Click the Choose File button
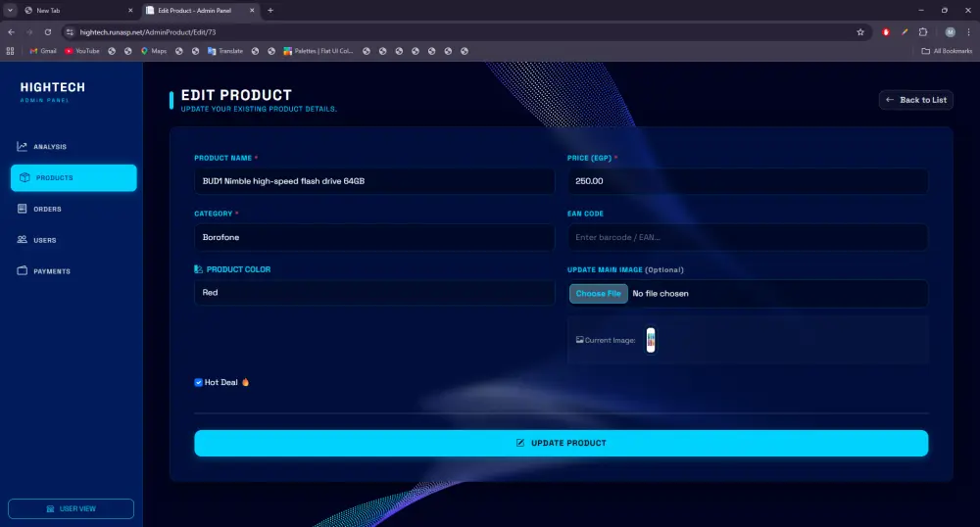The width and height of the screenshot is (980, 527). coord(598,294)
